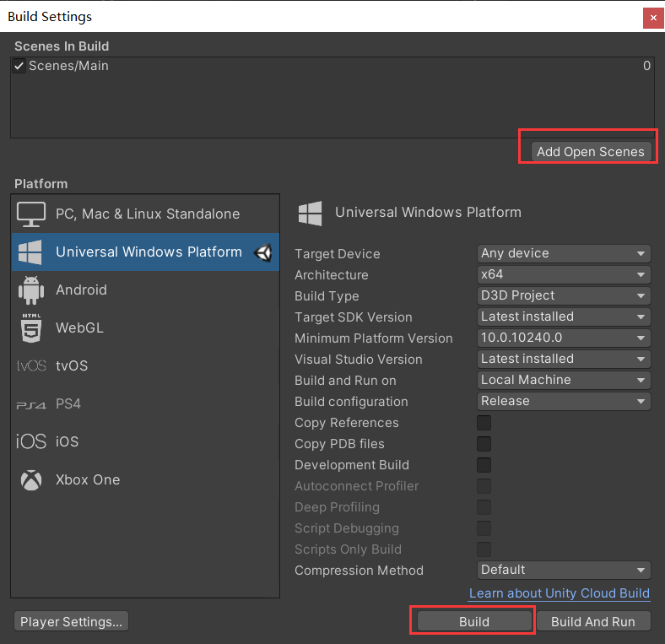Click the Target Device label

[338, 254]
